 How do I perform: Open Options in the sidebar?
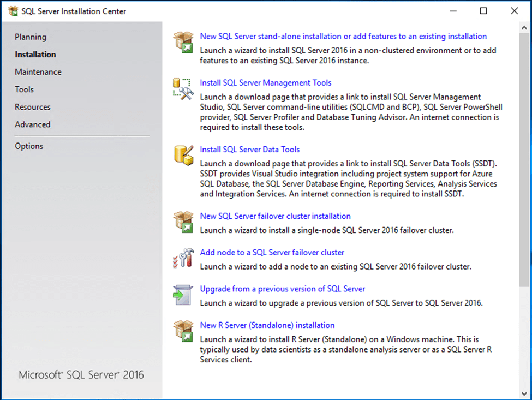point(29,146)
